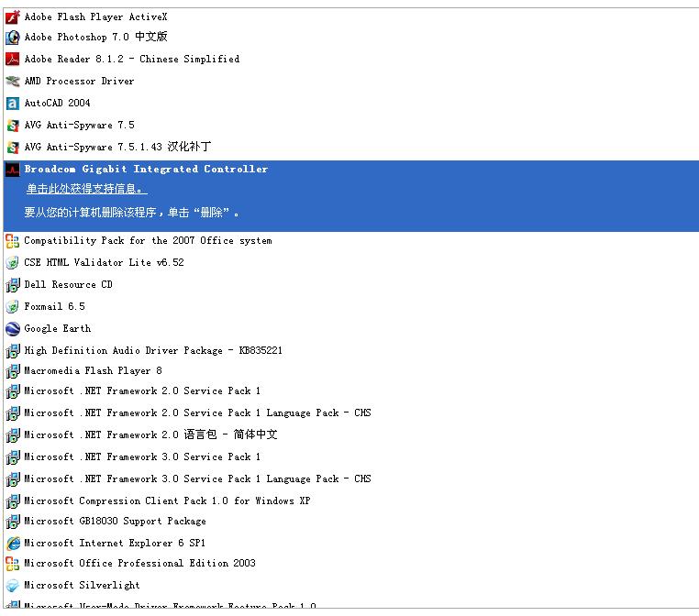Select Microsoft .NET Framework 3.0 Service Pack 1
This screenshot has width=699, height=616.
pyautogui.click(x=142, y=456)
